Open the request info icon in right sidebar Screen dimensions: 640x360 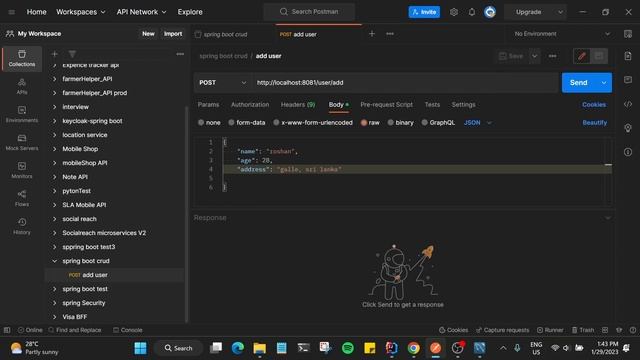click(x=628, y=152)
